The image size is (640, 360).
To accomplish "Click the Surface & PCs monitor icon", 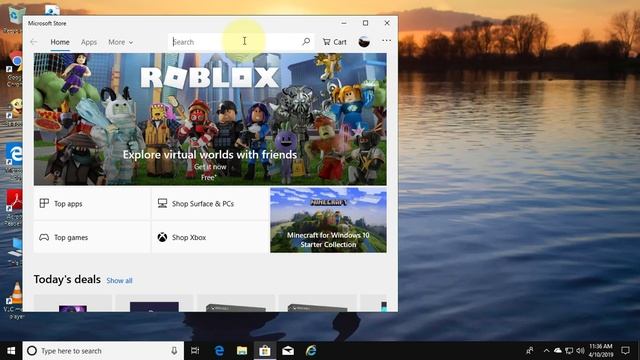I will [x=162, y=203].
